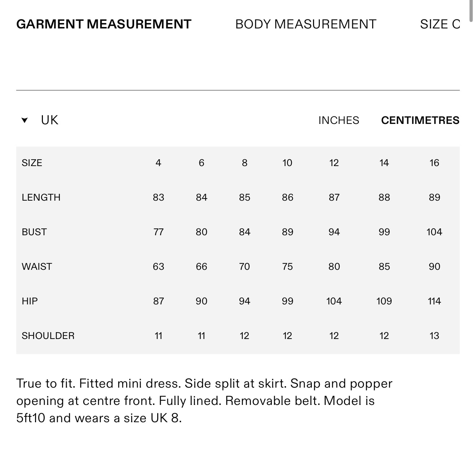Open the GARMENT MEASUREMENT tab

[104, 24]
